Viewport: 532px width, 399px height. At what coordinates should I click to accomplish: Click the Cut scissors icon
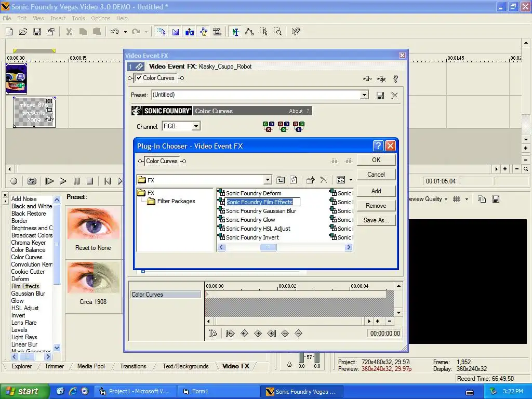point(69,32)
